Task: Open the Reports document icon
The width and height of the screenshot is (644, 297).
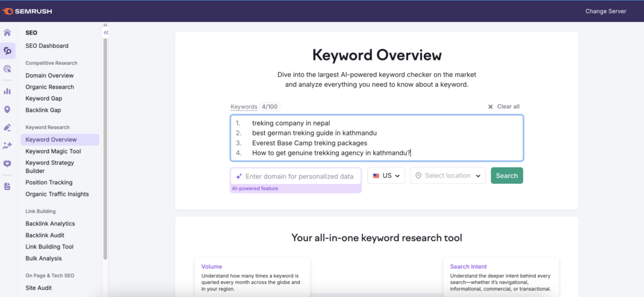Action: pos(8,186)
